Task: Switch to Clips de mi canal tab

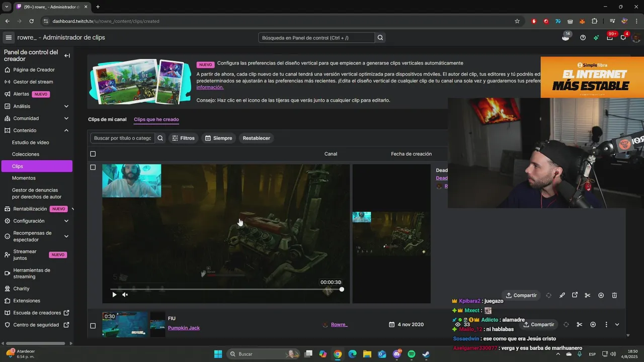Action: 107,120
